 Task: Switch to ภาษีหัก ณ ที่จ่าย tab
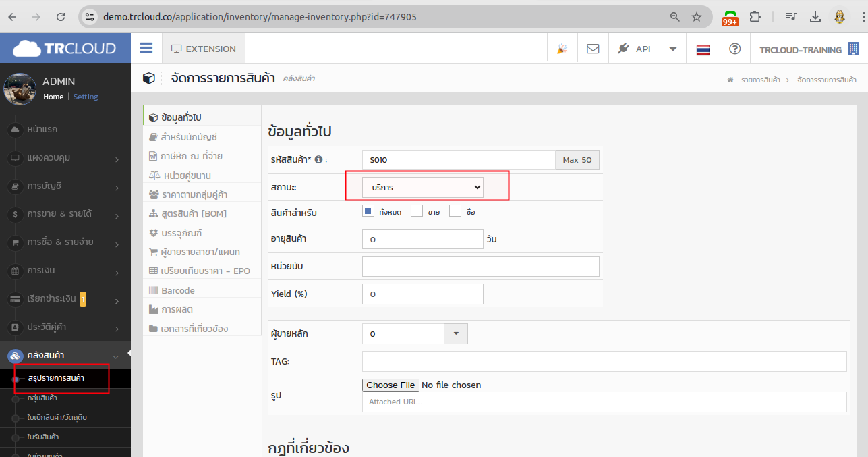tap(202, 156)
